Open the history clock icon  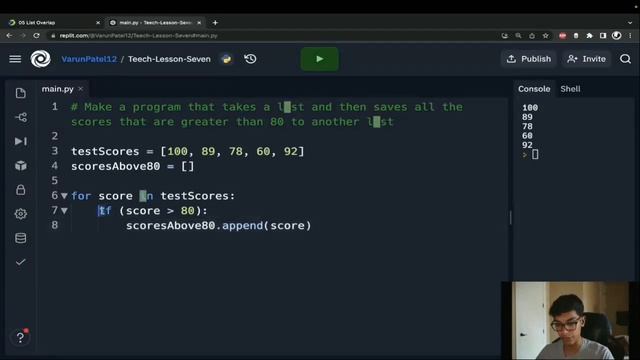click(250, 59)
